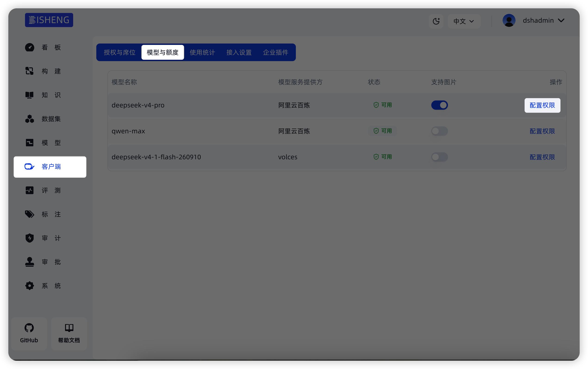
Task: Open the 数据集 dataset icon
Action: [x=30, y=119]
